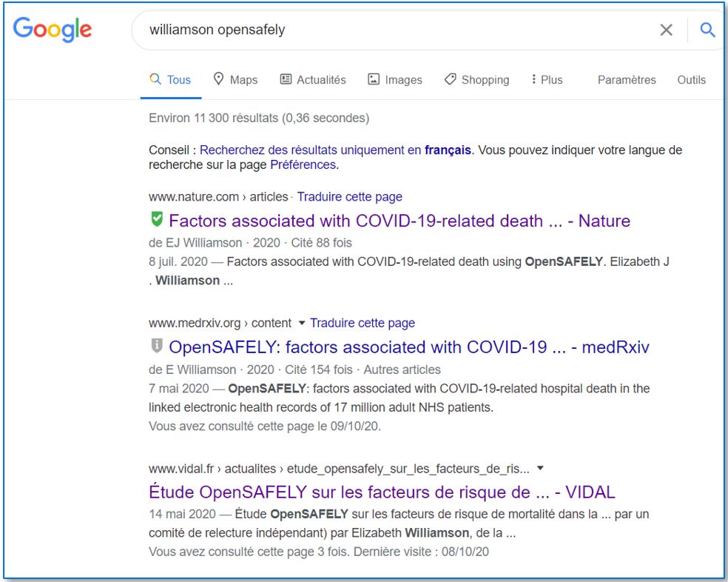The height and width of the screenshot is (582, 728).
Task: Click Cité 154 fois link
Action: 318,369
